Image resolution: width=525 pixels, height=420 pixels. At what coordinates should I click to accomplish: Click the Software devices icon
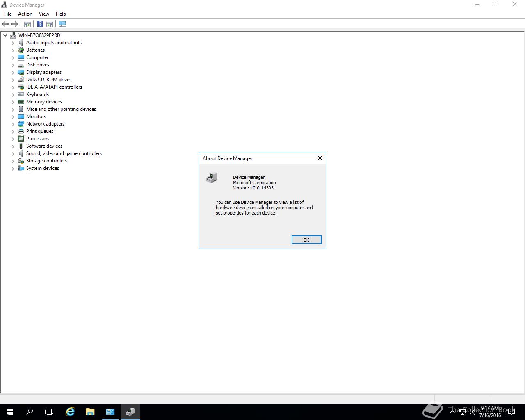pos(21,146)
